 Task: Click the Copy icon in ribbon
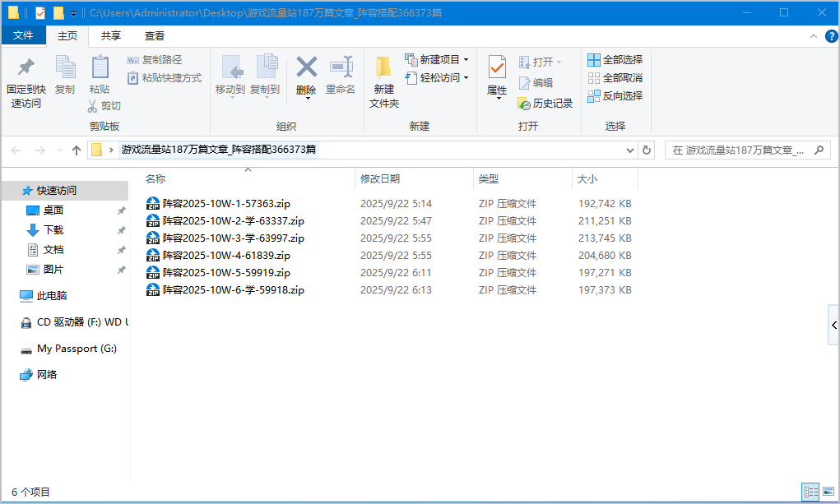coord(65,67)
